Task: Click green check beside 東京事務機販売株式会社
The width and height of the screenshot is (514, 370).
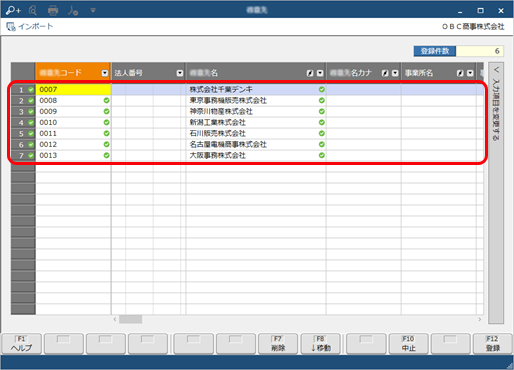Action: (x=322, y=100)
